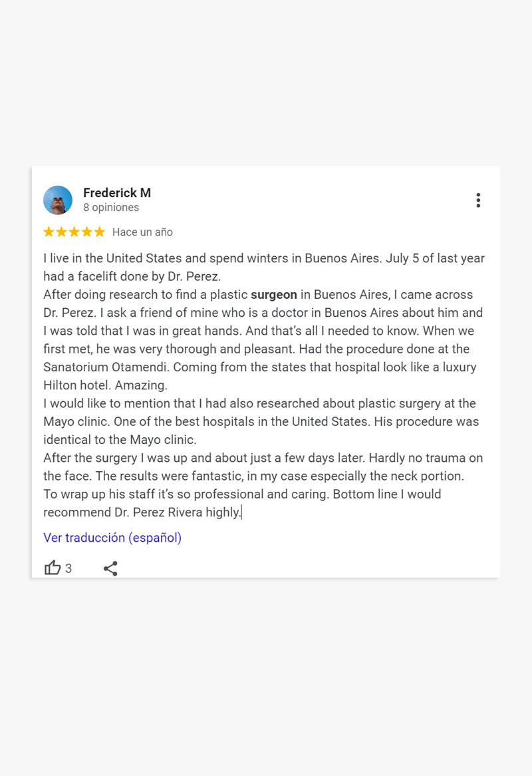The image size is (532, 776).
Task: Click the first yellow rating star
Action: tap(49, 232)
